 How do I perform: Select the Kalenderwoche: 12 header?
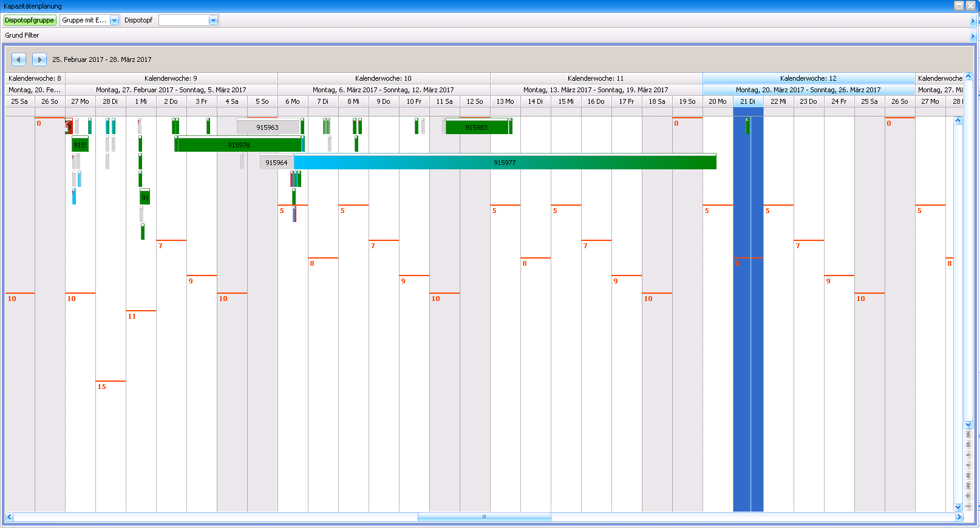pyautogui.click(x=808, y=78)
